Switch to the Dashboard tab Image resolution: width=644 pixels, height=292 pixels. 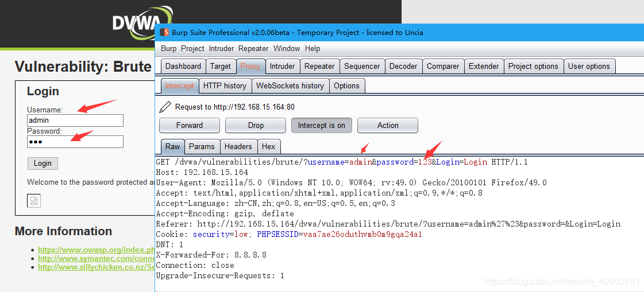(x=183, y=67)
